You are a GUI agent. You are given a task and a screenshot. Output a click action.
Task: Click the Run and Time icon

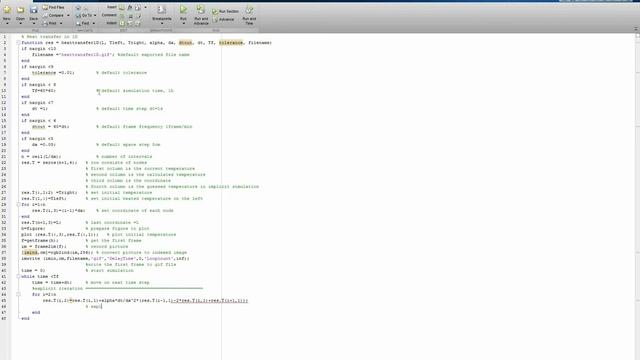[x=249, y=9]
